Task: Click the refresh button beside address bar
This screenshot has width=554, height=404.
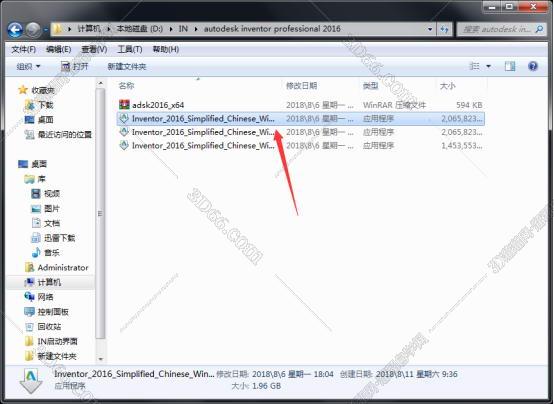Action: click(x=444, y=29)
